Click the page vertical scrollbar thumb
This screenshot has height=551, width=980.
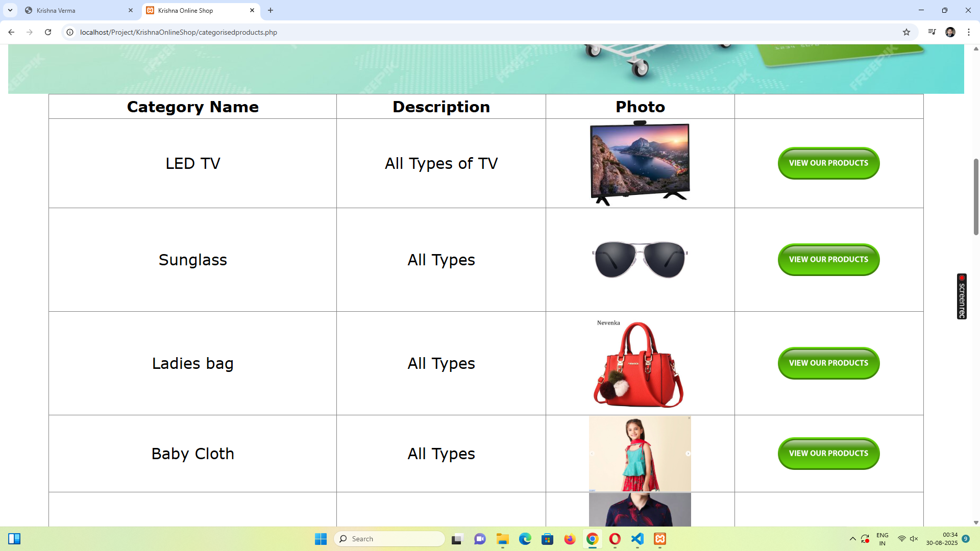[976, 196]
